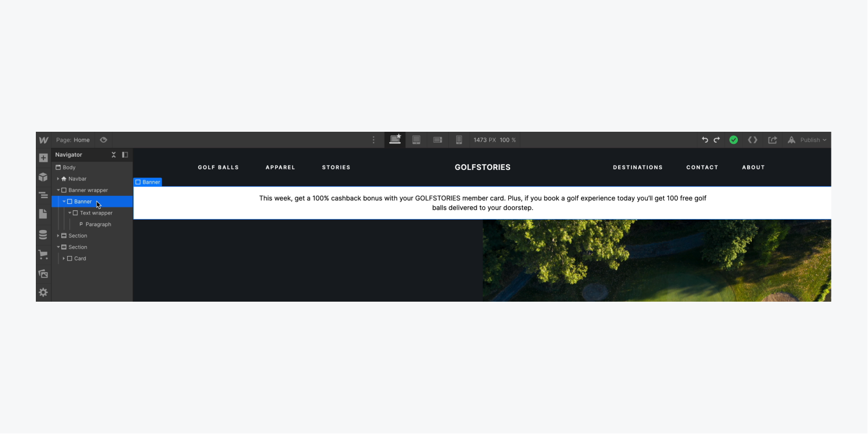Expand the first Section arrow
Viewport: 868px width, 434px height.
pyautogui.click(x=58, y=236)
